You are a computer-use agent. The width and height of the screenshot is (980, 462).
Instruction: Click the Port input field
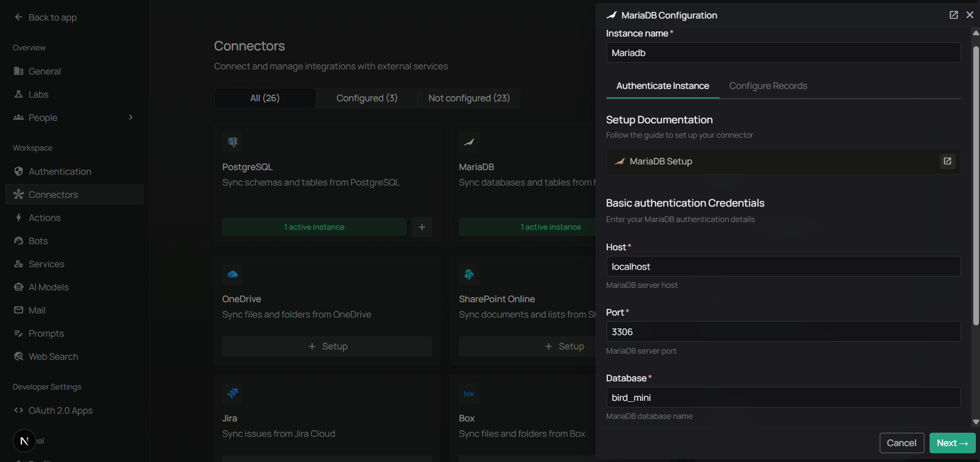(783, 331)
